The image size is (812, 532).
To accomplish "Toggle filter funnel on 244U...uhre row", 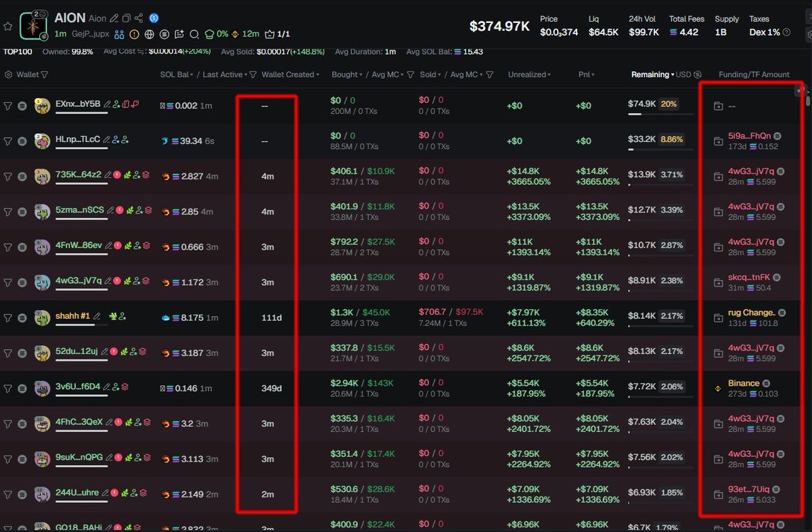I will (8, 494).
